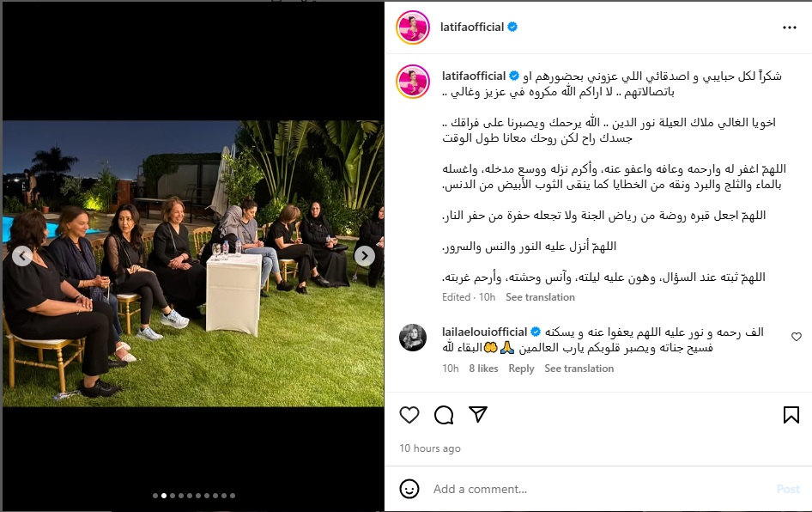Open lailaelouiofficial profile link
The image size is (812, 512).
coord(484,332)
